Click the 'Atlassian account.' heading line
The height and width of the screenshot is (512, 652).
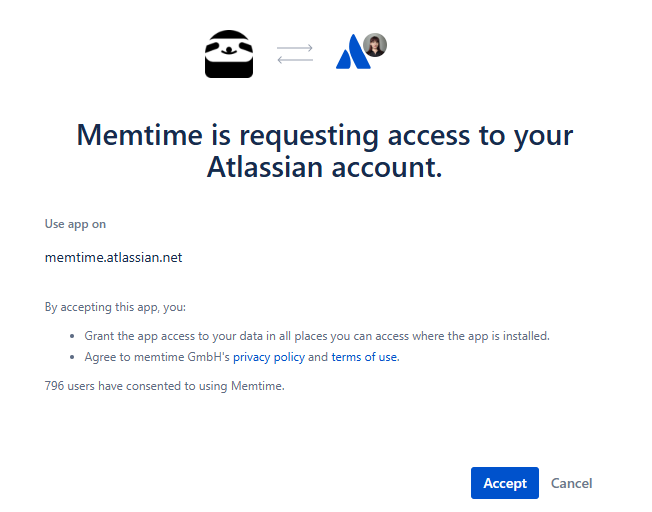pos(325,167)
